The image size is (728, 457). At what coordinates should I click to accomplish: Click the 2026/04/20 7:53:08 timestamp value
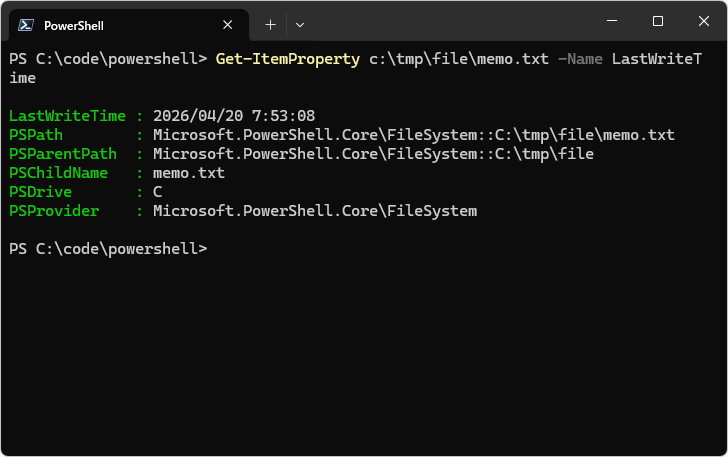coord(234,116)
